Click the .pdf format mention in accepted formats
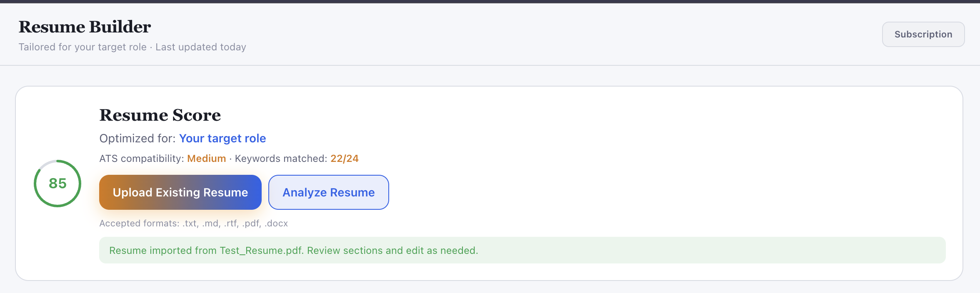 (250, 223)
